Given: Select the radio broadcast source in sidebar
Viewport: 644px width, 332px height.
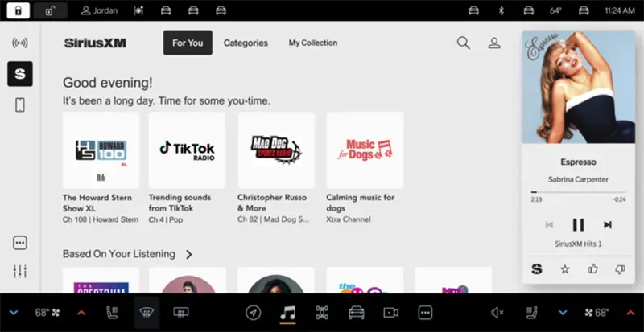Looking at the screenshot, I should tap(20, 43).
